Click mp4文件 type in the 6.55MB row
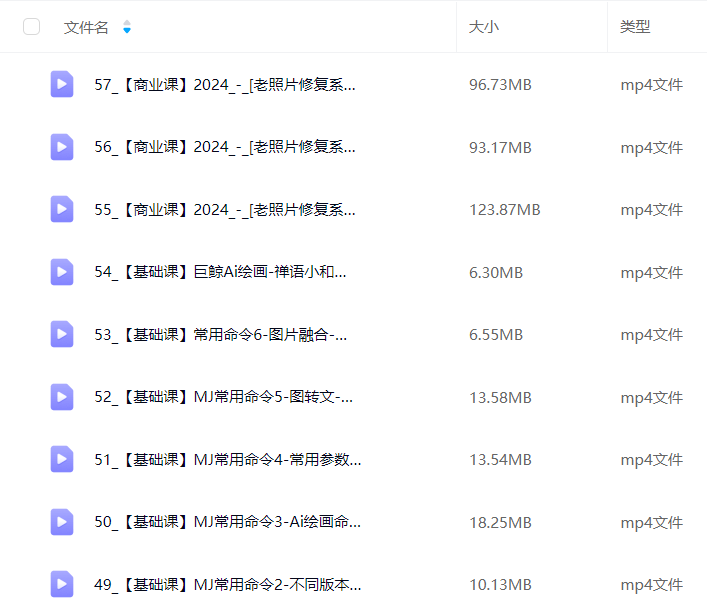Screen dimensions: 707x612 652,335
